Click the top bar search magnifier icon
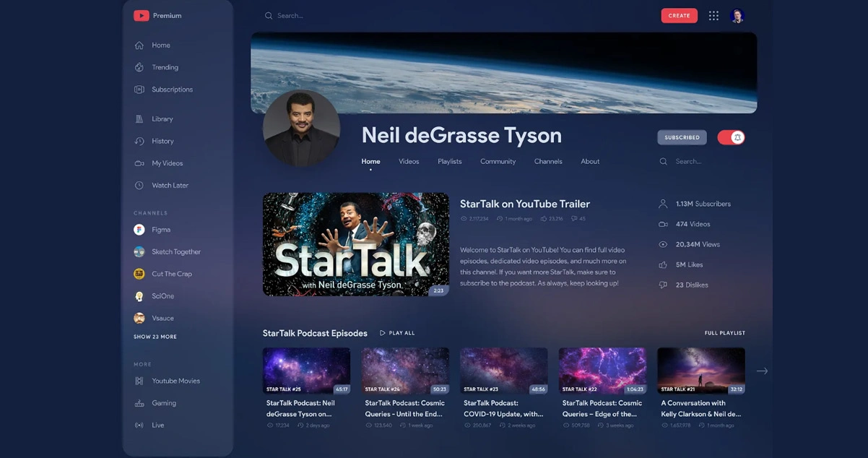Image resolution: width=868 pixels, height=458 pixels. [x=269, y=16]
